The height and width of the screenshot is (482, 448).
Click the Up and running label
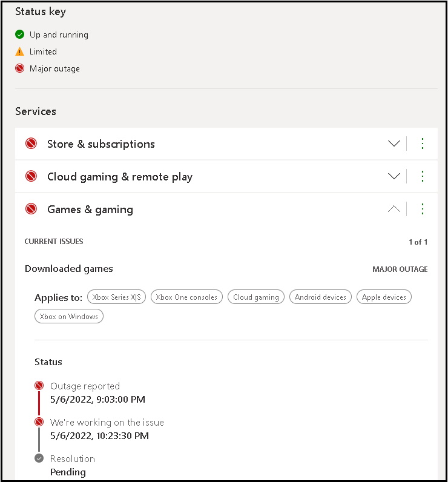coord(59,35)
